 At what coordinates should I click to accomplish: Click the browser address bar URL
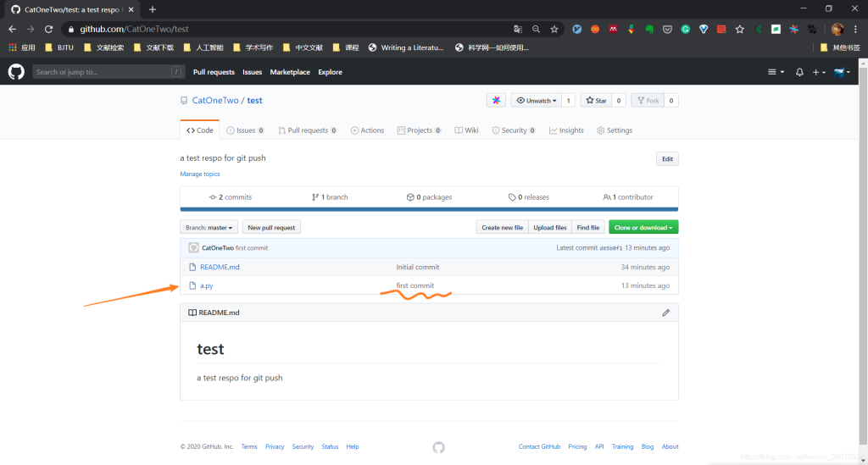(134, 30)
